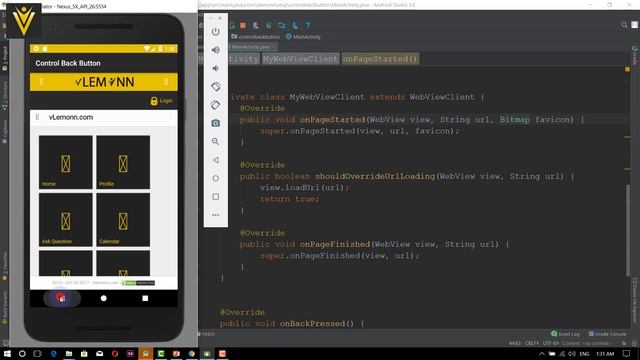
Task: Tap the Android back button on the phone
Action: (x=61, y=298)
